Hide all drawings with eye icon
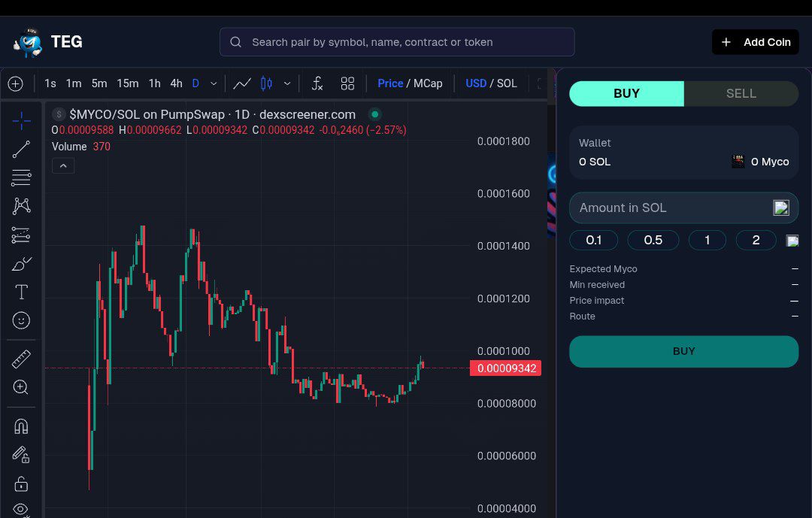The width and height of the screenshot is (812, 518). click(21, 510)
